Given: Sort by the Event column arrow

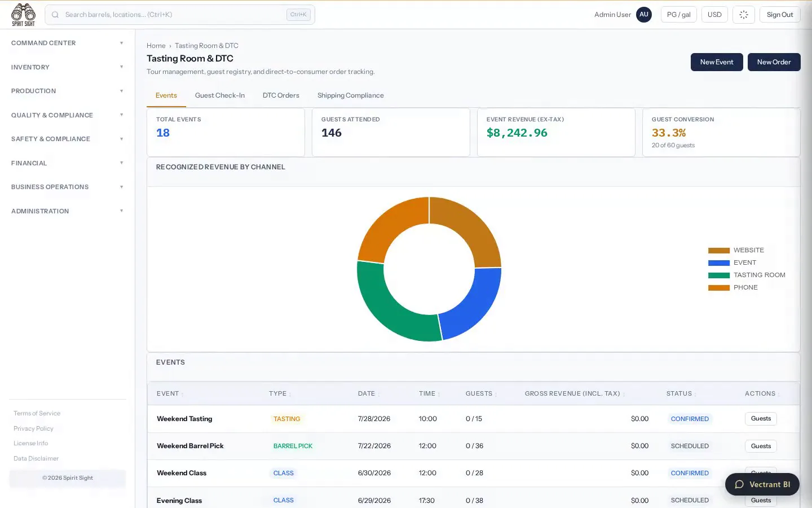Looking at the screenshot, I should (x=183, y=395).
